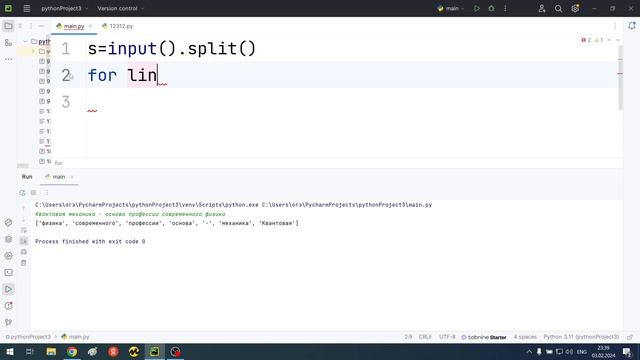
Task: Close the main tab in Run panel
Action: pos(72,177)
